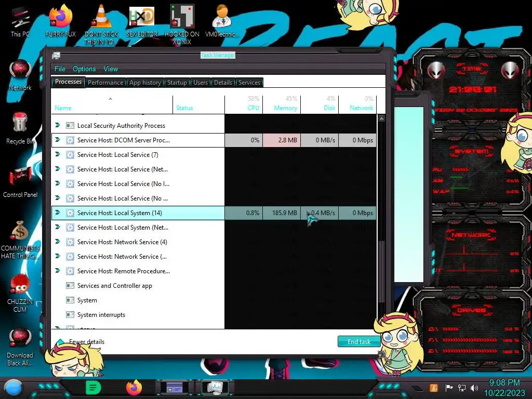This screenshot has height=399, width=532.
Task: Open the network tray icon
Action: point(462,388)
